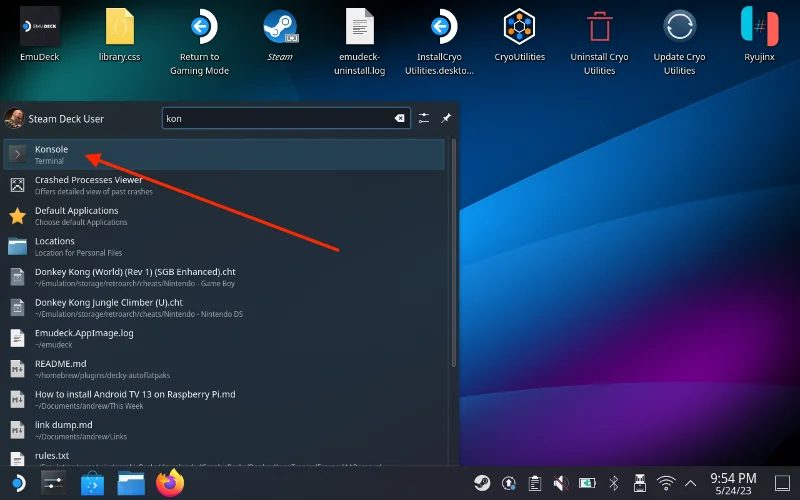This screenshot has height=500, width=800.
Task: Open the emudeck-uninstall.log file
Action: [360, 41]
